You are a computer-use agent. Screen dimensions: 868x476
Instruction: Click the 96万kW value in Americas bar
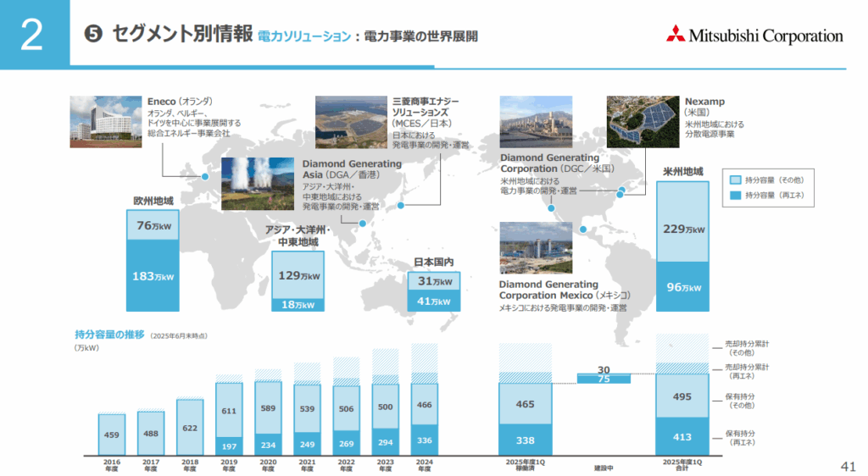(x=684, y=287)
